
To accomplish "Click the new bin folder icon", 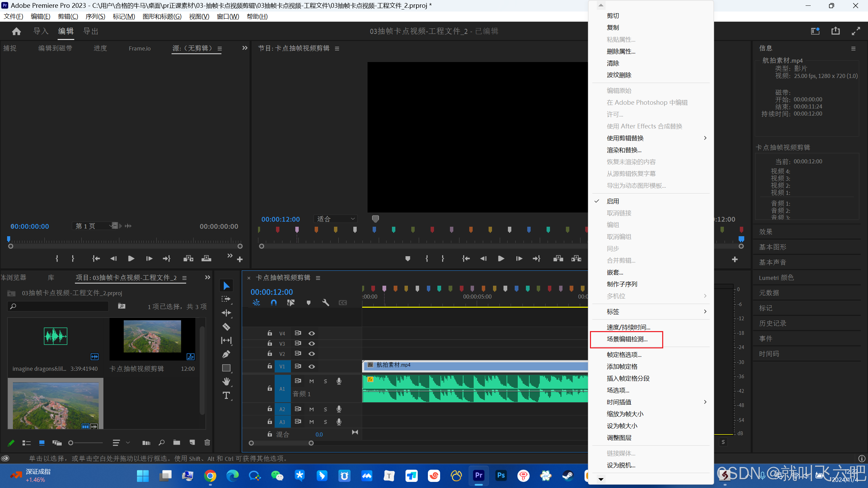I will tap(177, 442).
